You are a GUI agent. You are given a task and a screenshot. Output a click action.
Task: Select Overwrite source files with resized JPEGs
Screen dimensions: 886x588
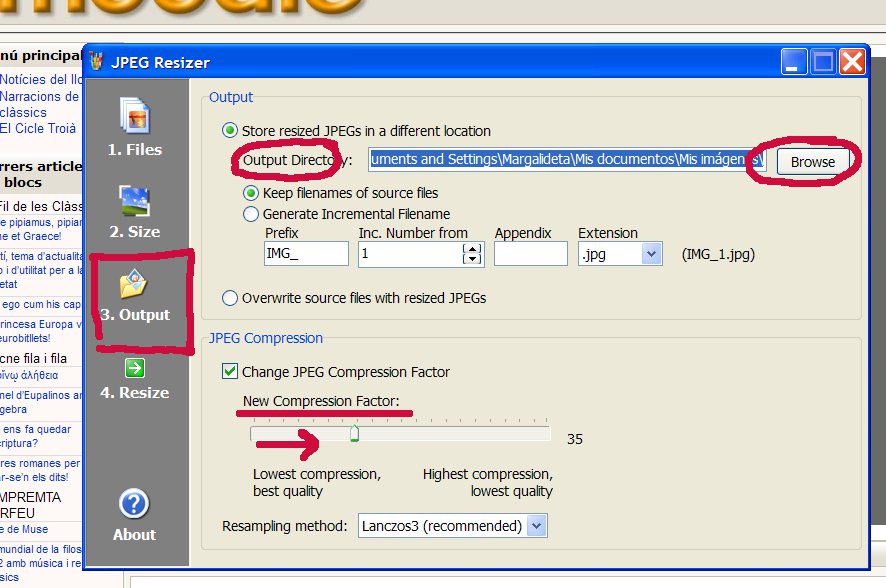(229, 298)
